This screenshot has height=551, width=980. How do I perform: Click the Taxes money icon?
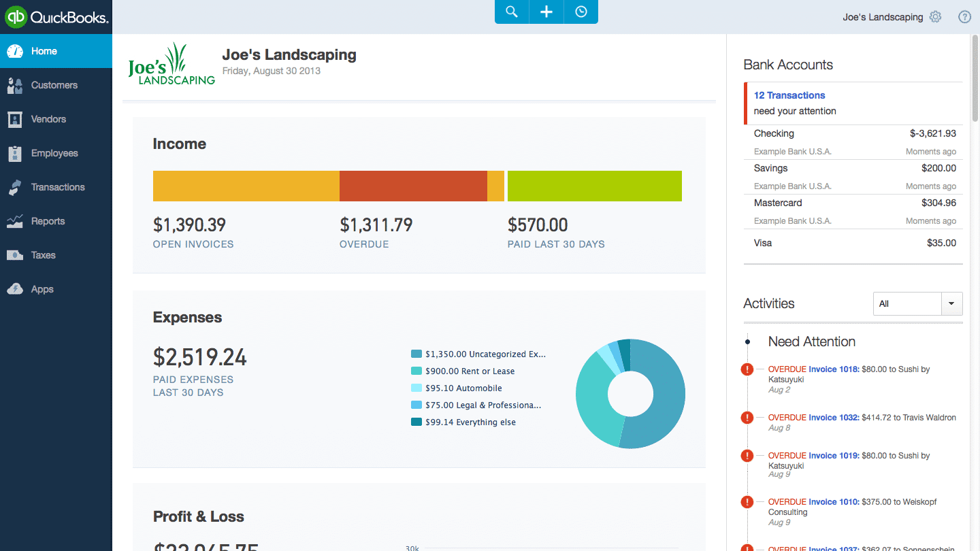point(15,255)
